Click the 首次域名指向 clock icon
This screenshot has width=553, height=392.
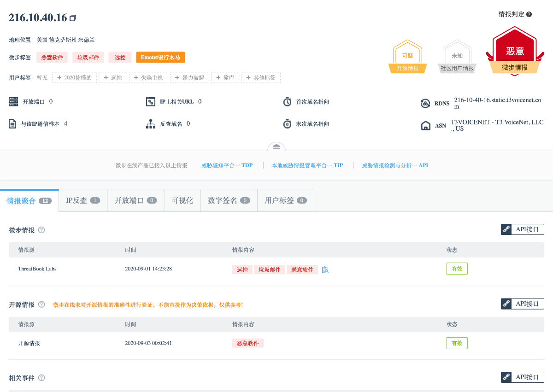[287, 102]
